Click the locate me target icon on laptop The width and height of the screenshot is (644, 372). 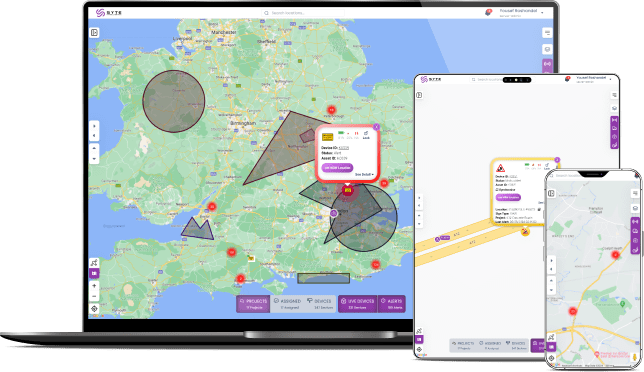pos(94,309)
